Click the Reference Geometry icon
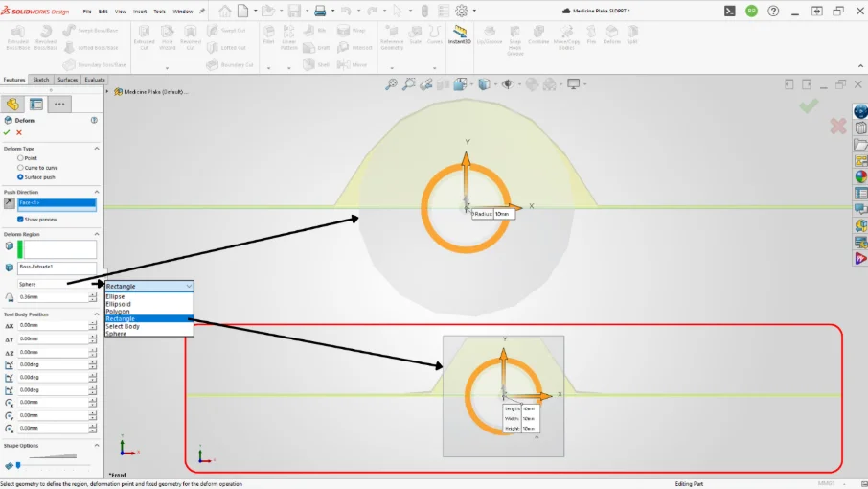This screenshot has width=868, height=489. [x=392, y=37]
